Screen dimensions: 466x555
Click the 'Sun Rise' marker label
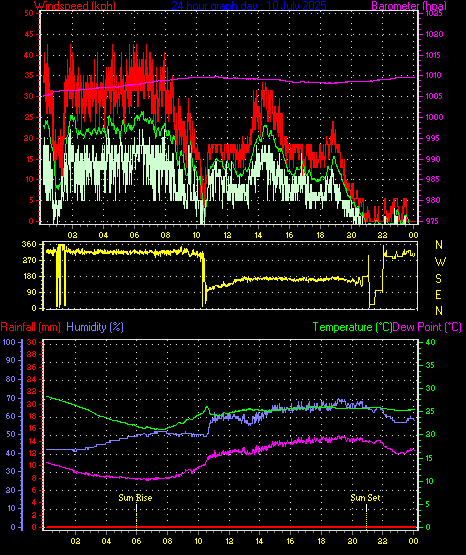click(x=135, y=498)
